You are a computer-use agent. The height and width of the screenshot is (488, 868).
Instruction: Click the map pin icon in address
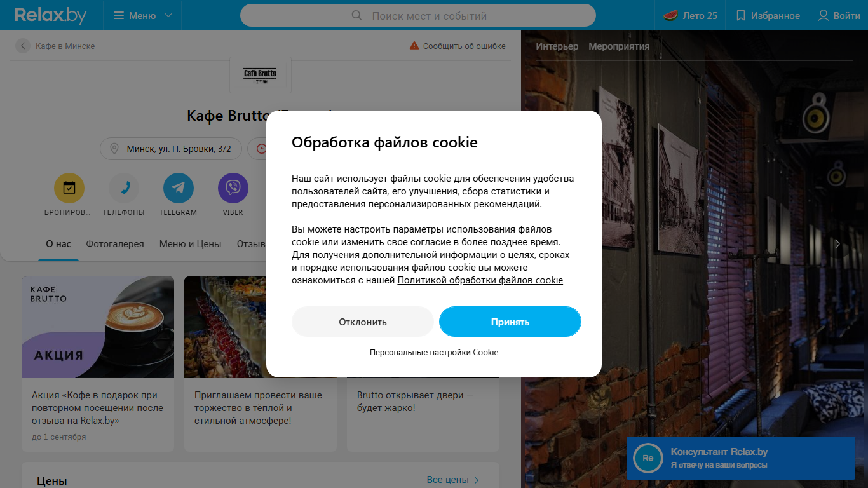click(114, 149)
